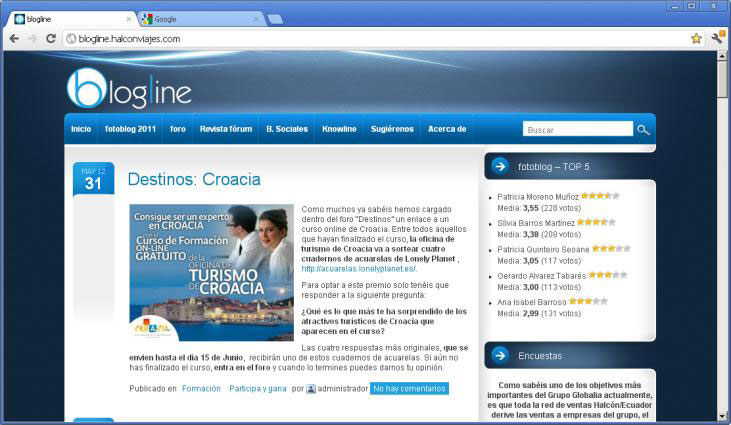Click the browser back arrow
This screenshot has height=425, width=731.
14,39
